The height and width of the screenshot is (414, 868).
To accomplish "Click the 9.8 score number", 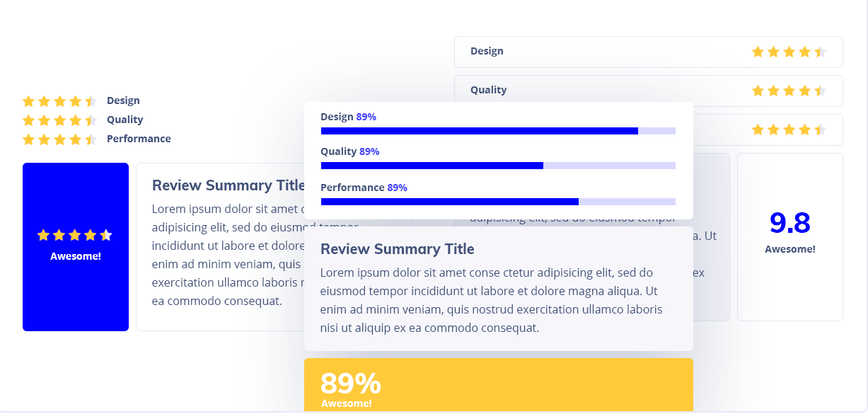I will pyautogui.click(x=789, y=224).
